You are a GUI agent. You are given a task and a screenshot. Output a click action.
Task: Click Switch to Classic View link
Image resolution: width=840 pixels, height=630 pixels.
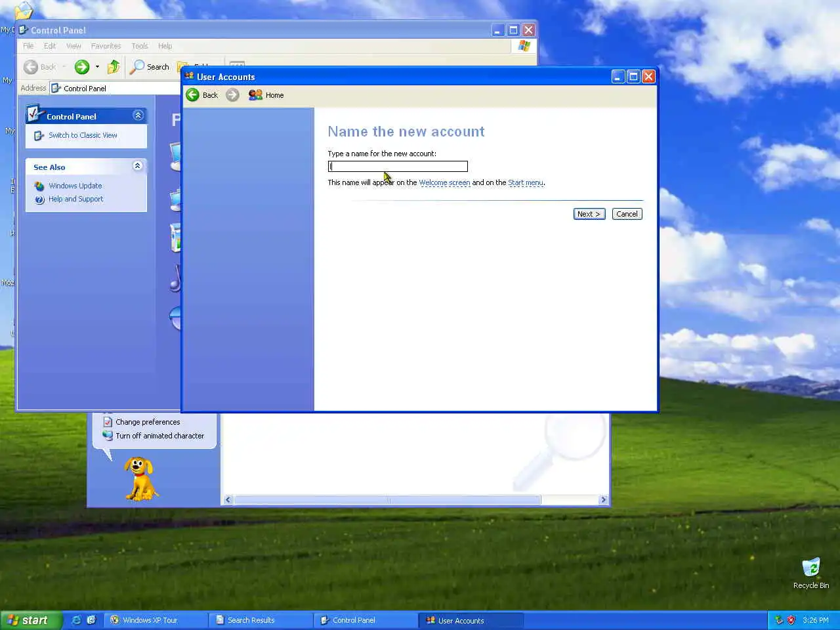[x=83, y=135]
